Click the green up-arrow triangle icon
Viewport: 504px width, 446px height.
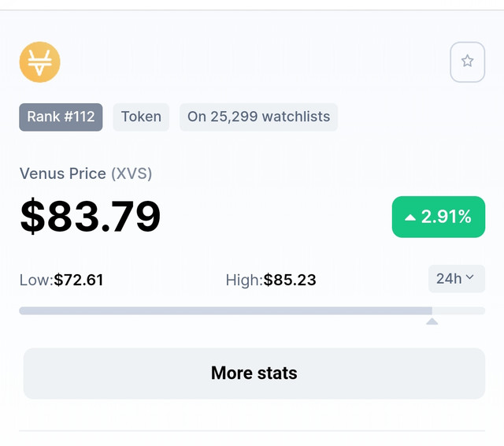410,217
